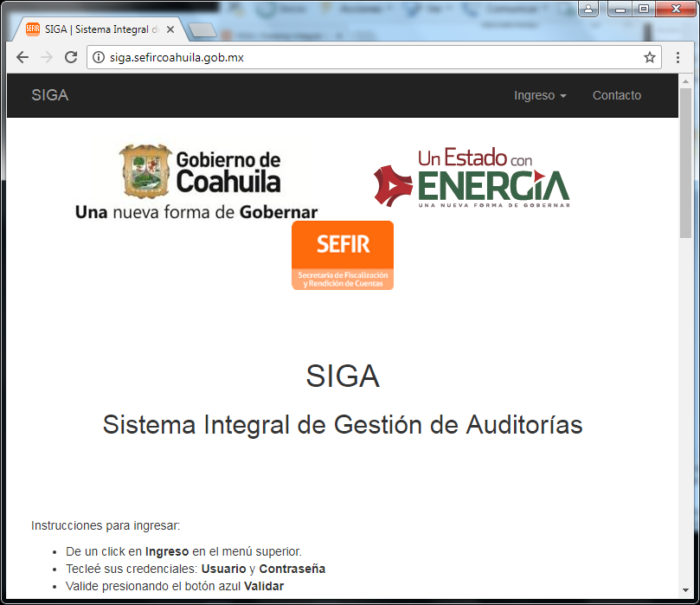Screen dimensions: 700x605
Task: Open the Chrome three-dot menu
Action: [678, 57]
